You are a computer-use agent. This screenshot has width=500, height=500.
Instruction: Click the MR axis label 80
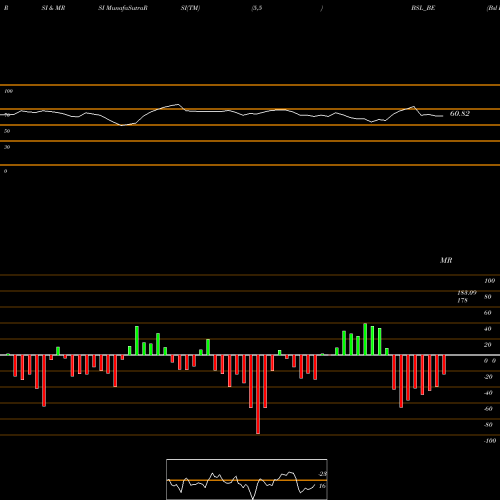pos(488,297)
